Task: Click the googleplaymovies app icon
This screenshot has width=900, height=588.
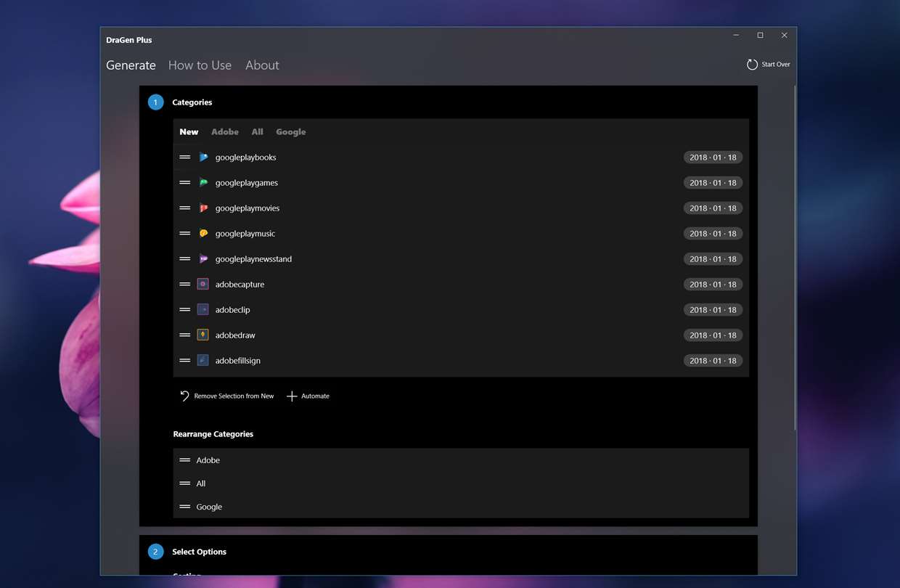Action: point(203,208)
